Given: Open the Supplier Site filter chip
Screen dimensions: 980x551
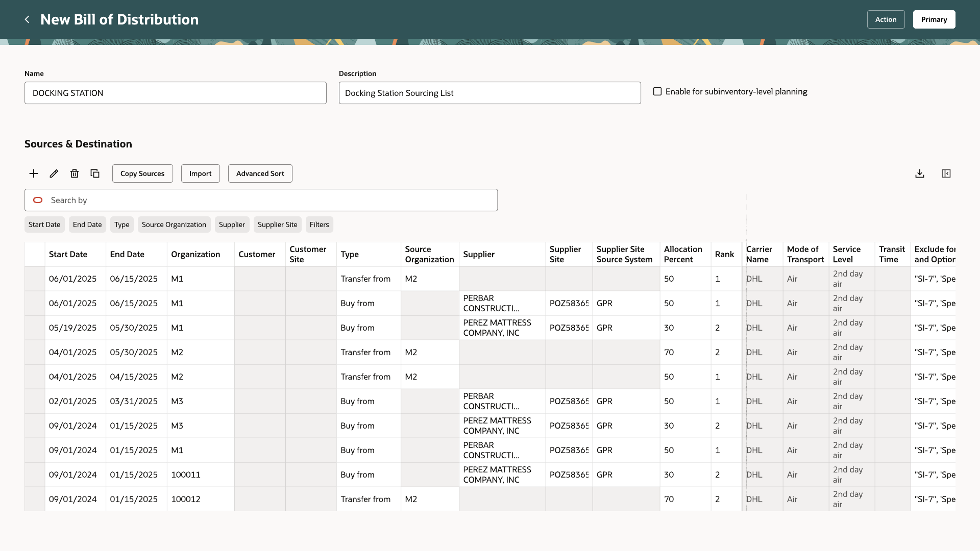Looking at the screenshot, I should [278, 224].
